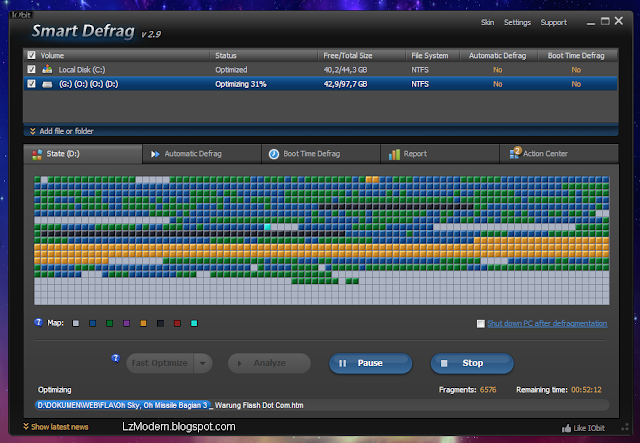Image resolution: width=640 pixels, height=443 pixels.
Task: Click the dark gray map legend swatch
Action: [160, 323]
